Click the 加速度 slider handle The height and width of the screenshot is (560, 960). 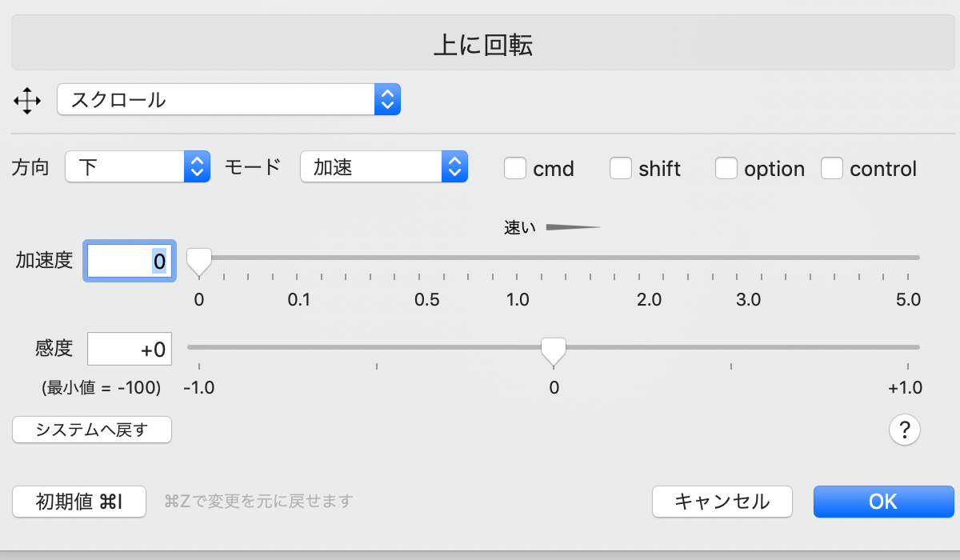[198, 260]
